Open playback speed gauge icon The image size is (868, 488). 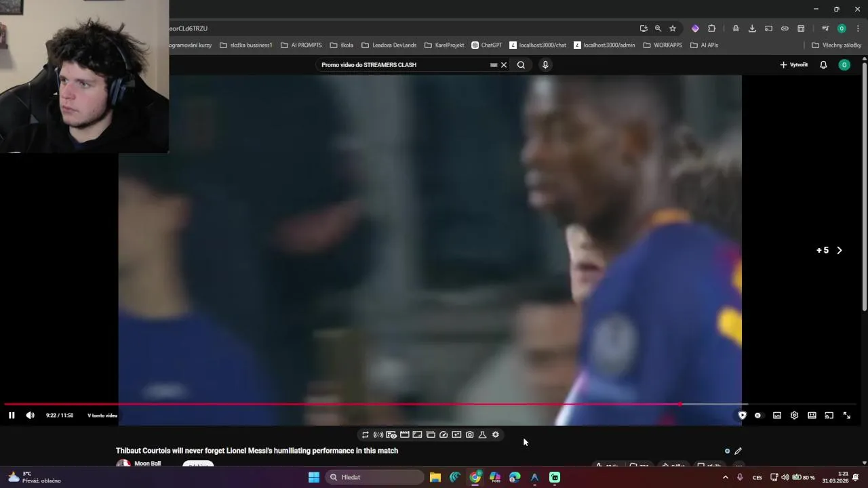click(x=443, y=435)
